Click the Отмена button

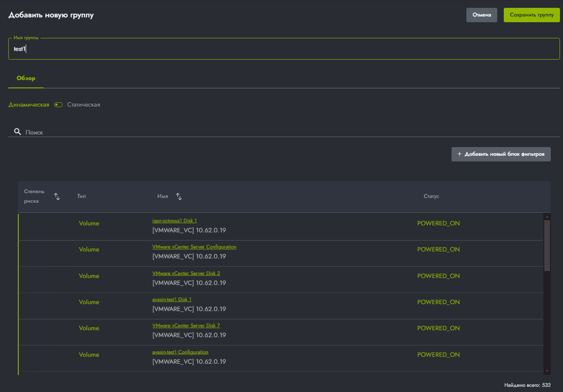point(482,15)
